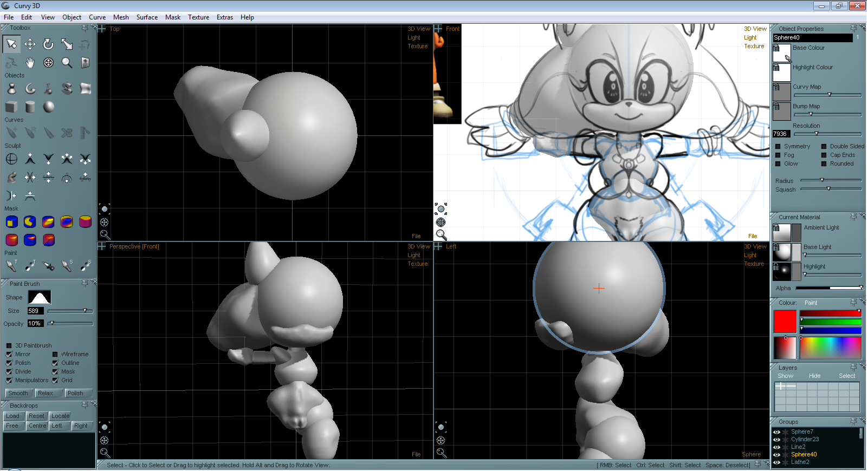Image resolution: width=868 pixels, height=471 pixels.
Task: Toggle the Grid checkbox
Action: 55,380
